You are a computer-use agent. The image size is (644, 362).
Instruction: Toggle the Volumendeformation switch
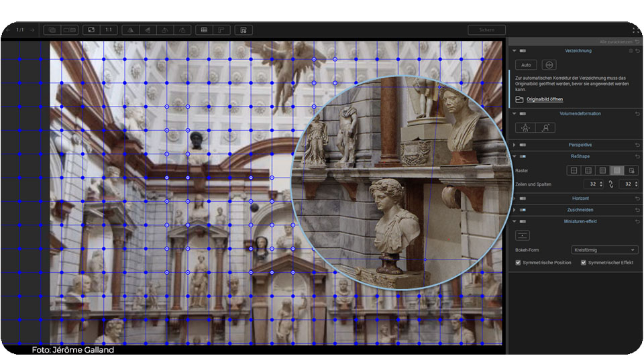[523, 114]
